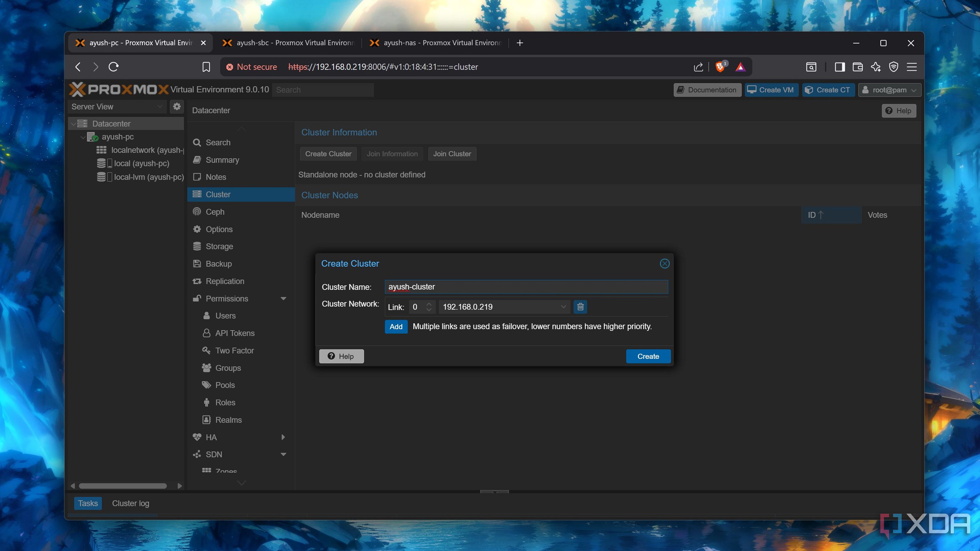Click the Proxmox logo
Image resolution: width=980 pixels, height=551 pixels.
[119, 90]
